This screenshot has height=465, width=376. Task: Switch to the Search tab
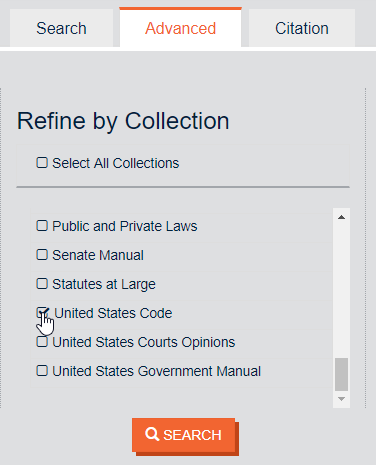61,28
